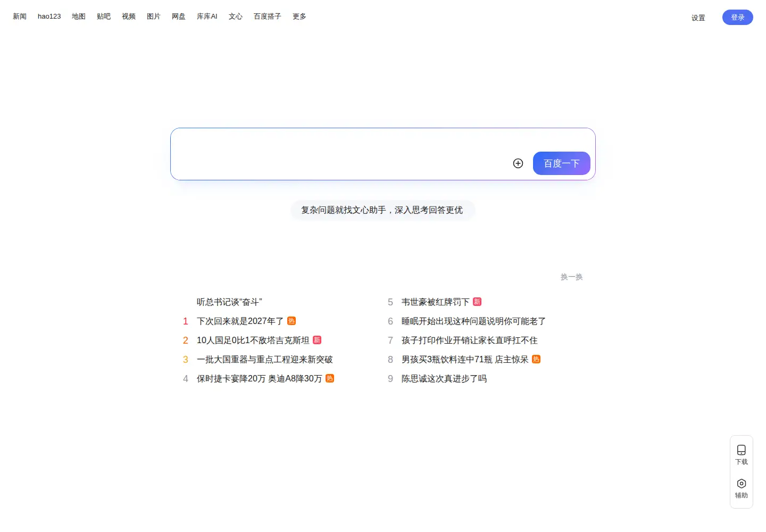Click the 热 badge beside 下次回来就是2027年了
Viewport: 766px width, 532px height.
pos(292,321)
